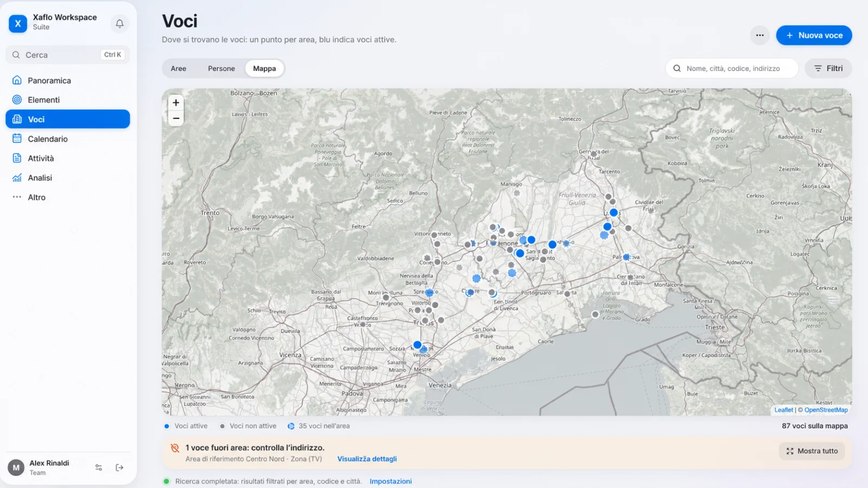Click the 35 voci nell'area legend
This screenshot has height=488, width=868.
click(x=318, y=426)
